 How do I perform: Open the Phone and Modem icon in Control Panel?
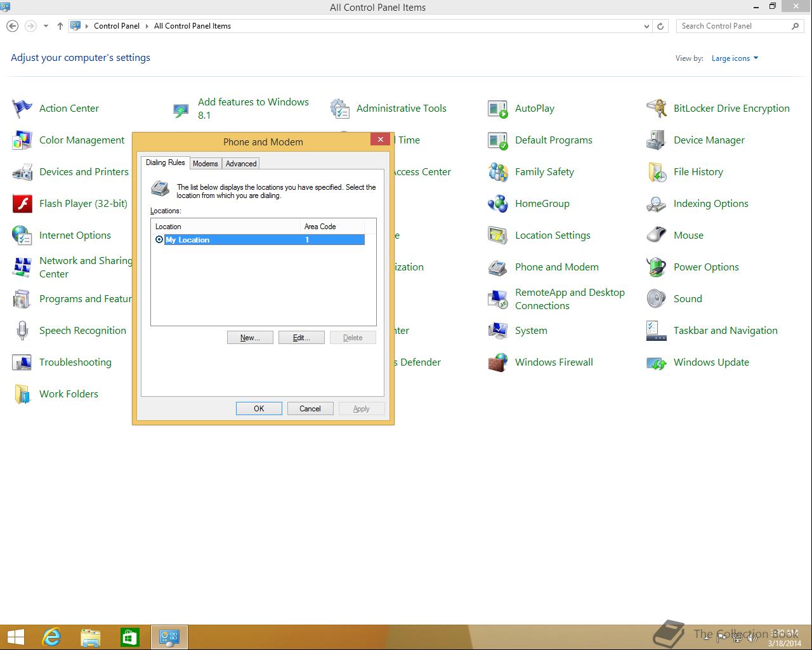coord(498,267)
